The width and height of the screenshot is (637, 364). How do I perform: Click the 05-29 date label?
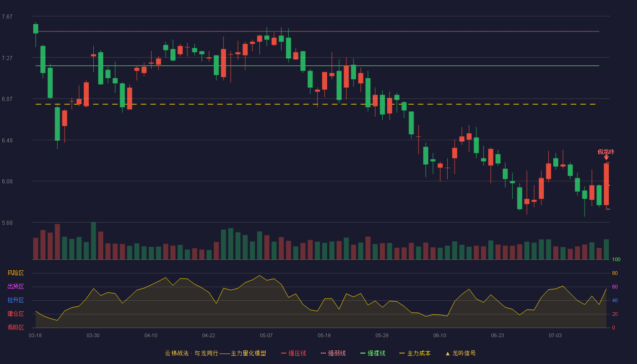(382, 335)
